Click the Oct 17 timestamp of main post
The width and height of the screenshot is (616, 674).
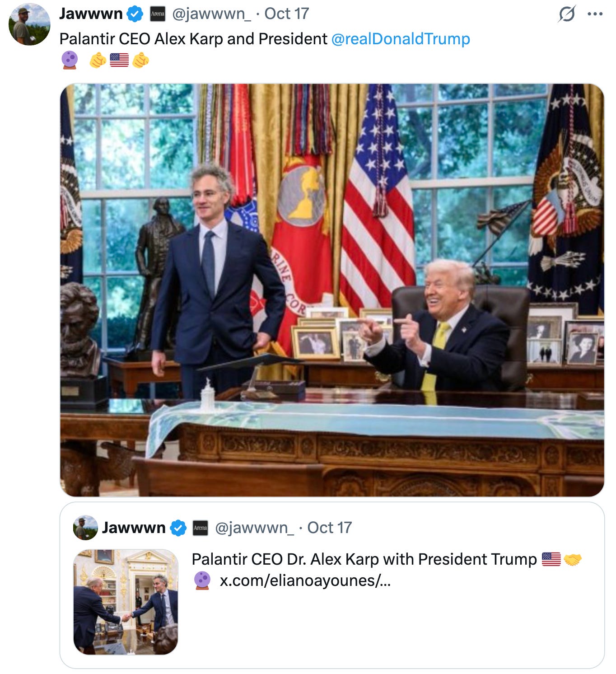pyautogui.click(x=286, y=14)
